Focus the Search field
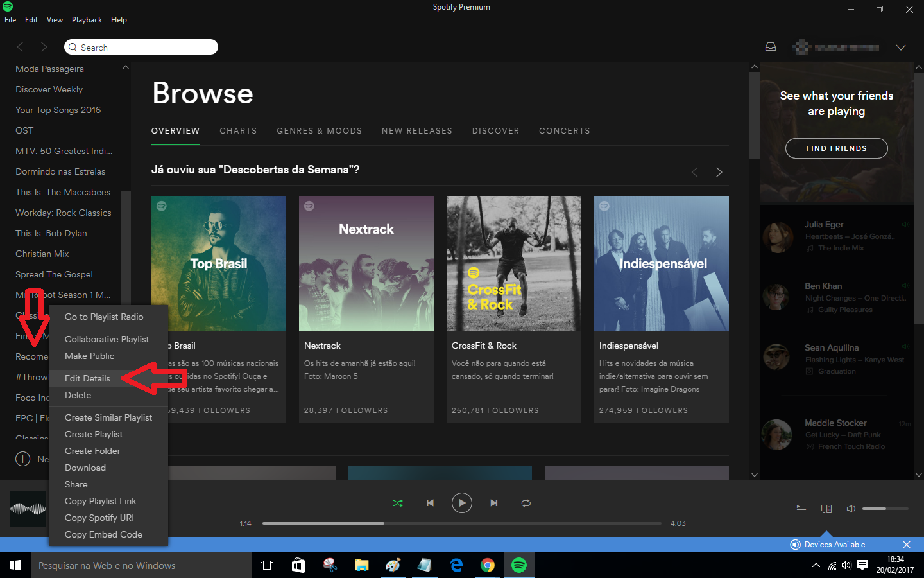Screen dimensions: 924x578 tap(141, 47)
